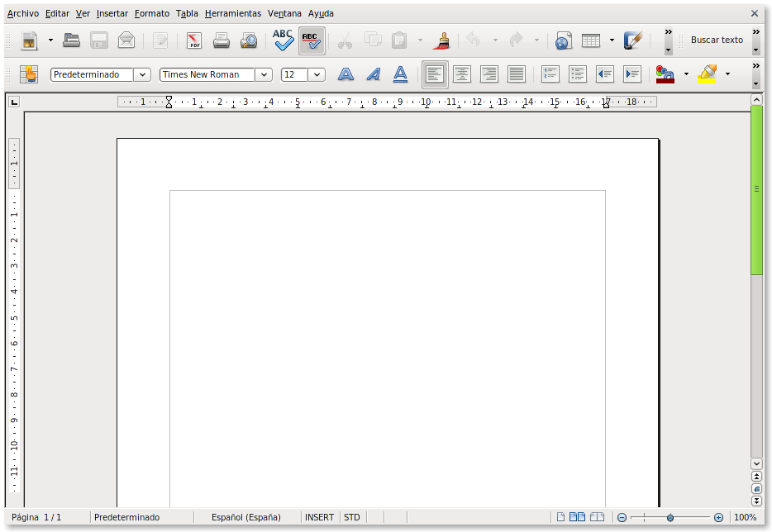This screenshot has width=772, height=532.
Task: Run spelling and grammar check
Action: pyautogui.click(x=284, y=40)
